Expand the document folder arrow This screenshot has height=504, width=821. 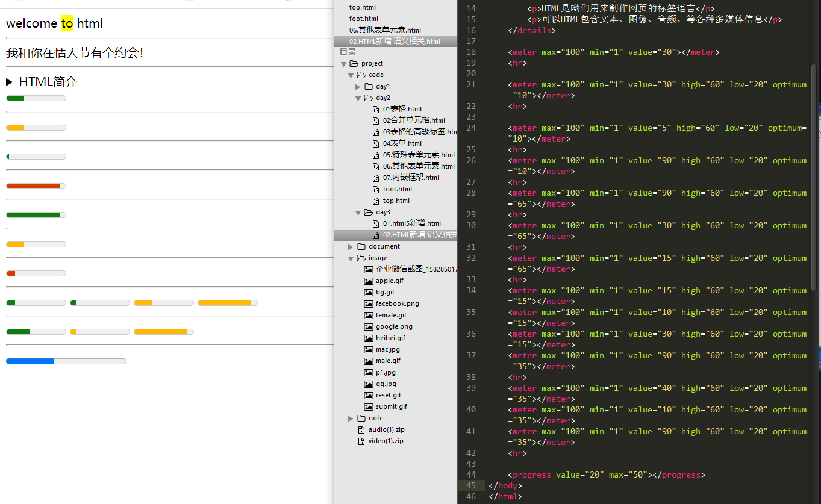pyautogui.click(x=351, y=247)
